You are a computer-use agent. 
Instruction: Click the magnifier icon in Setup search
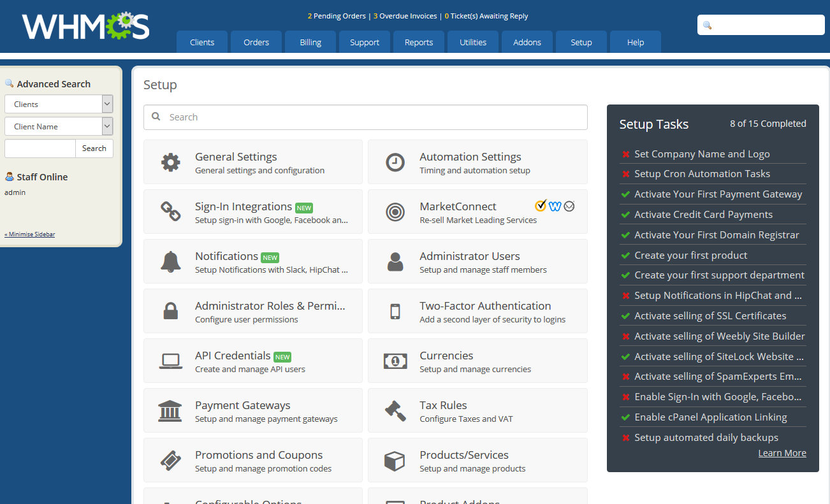tap(156, 117)
